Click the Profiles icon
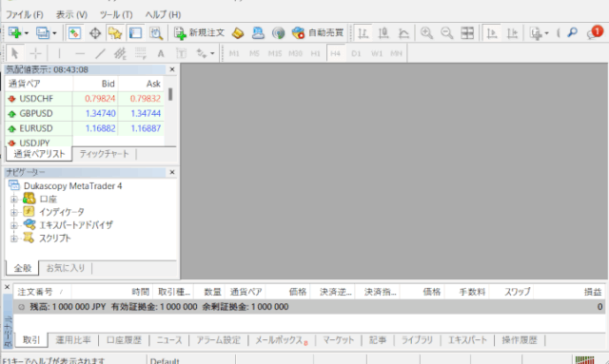This screenshot has width=609, height=364. 42,33
